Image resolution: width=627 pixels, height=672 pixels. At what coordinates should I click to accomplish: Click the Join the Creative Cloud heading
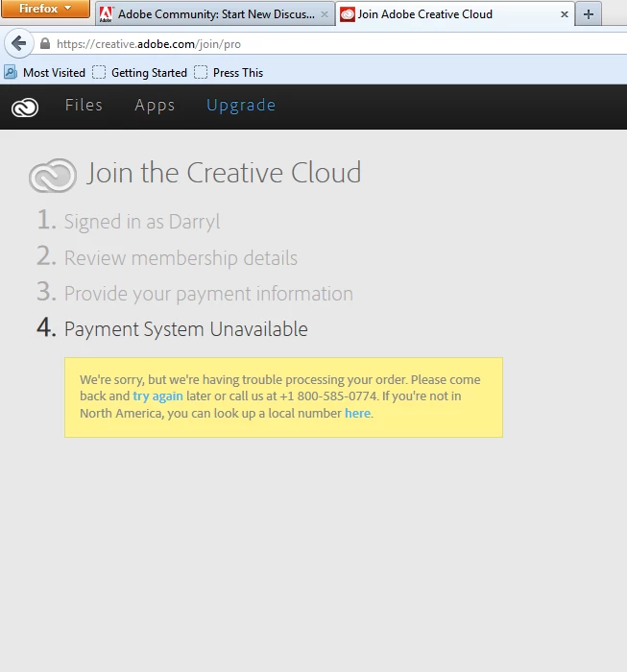(x=224, y=173)
